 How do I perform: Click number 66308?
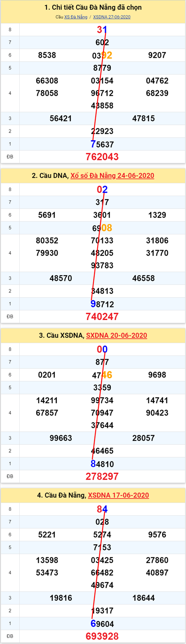pyautogui.click(x=47, y=81)
